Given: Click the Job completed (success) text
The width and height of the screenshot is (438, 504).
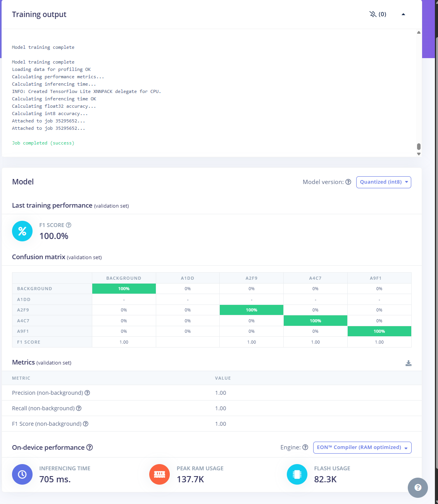Looking at the screenshot, I should pos(43,143).
